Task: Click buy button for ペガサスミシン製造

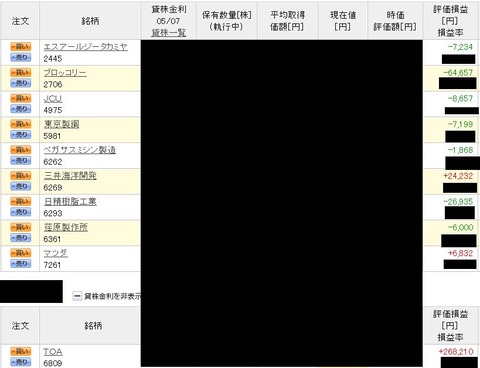Action: (20, 150)
